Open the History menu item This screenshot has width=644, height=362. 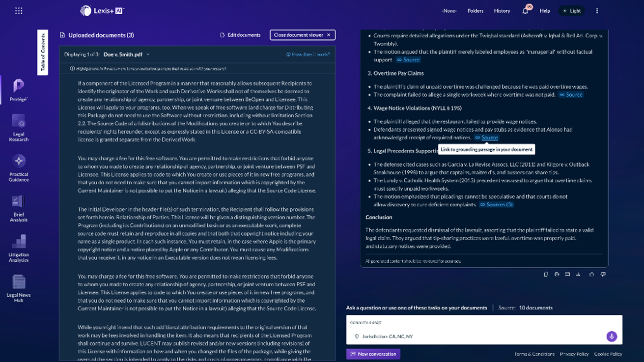tap(502, 11)
